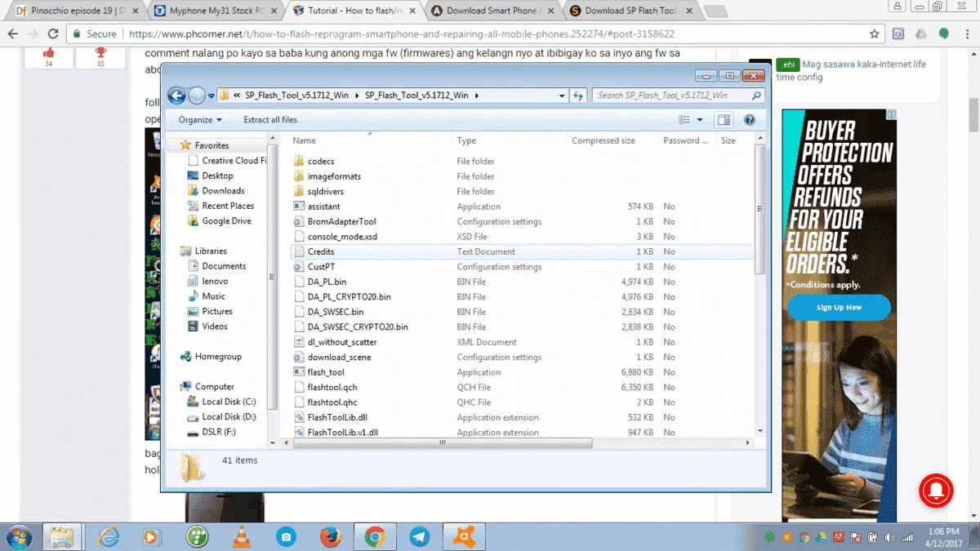Open Firefox from the taskbar

330,536
